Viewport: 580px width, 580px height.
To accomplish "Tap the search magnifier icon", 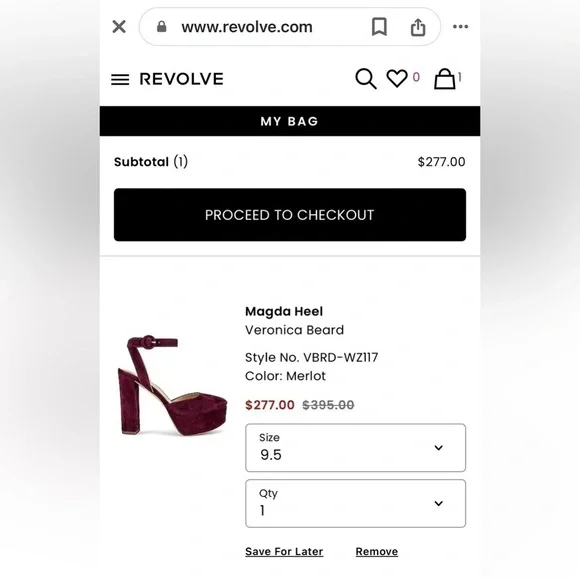I will click(x=366, y=78).
